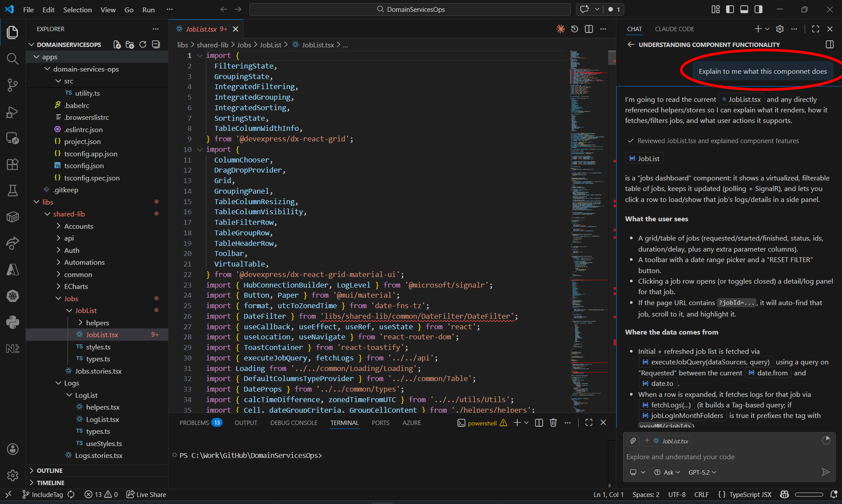Expand the OUTLINE section
842x504 pixels.
[x=49, y=470]
